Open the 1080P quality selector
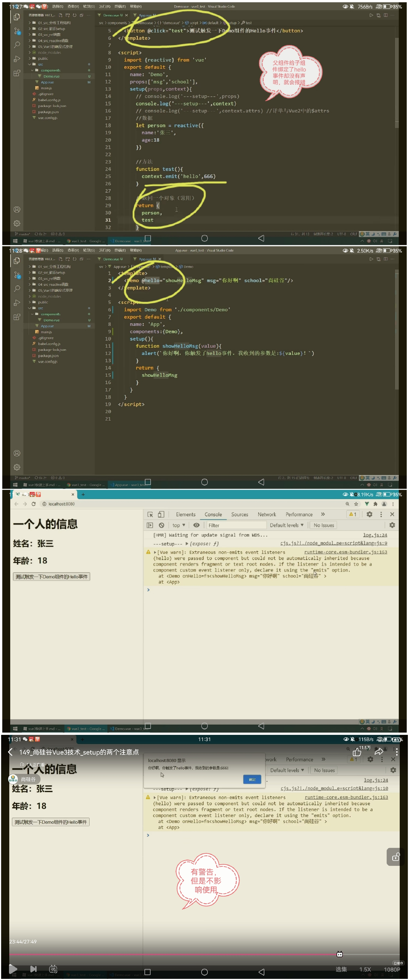This screenshot has height=980, width=409. [392, 969]
